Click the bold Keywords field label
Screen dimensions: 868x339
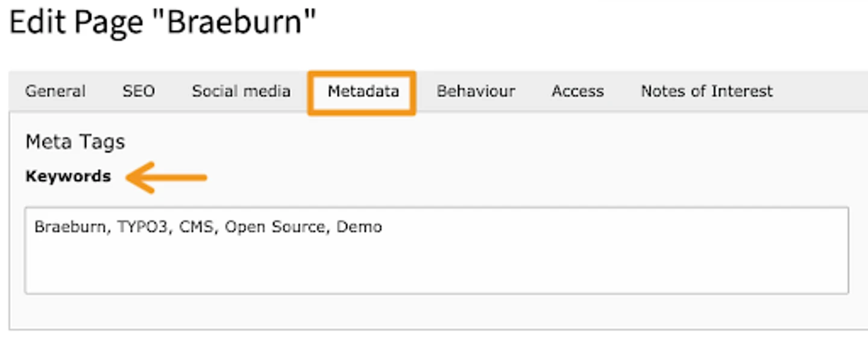68,176
